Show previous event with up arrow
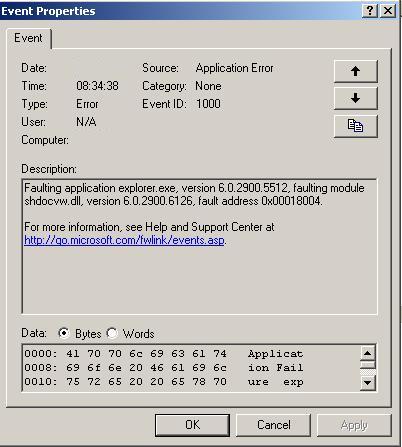The image size is (402, 447). pyautogui.click(x=356, y=71)
